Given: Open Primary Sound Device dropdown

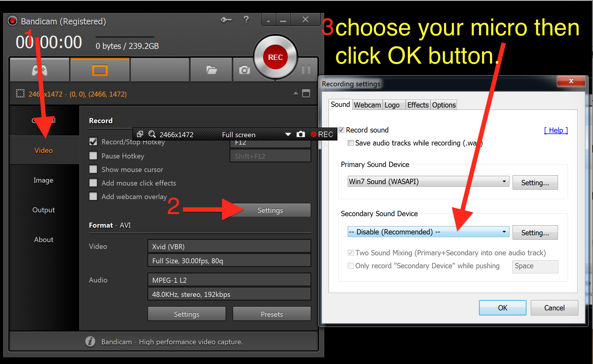Looking at the screenshot, I should (x=428, y=181).
